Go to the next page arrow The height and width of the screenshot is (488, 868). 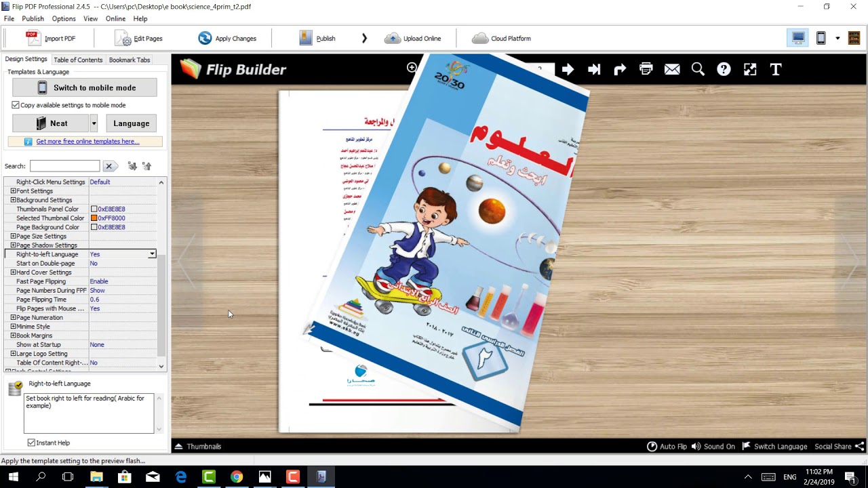[568, 69]
